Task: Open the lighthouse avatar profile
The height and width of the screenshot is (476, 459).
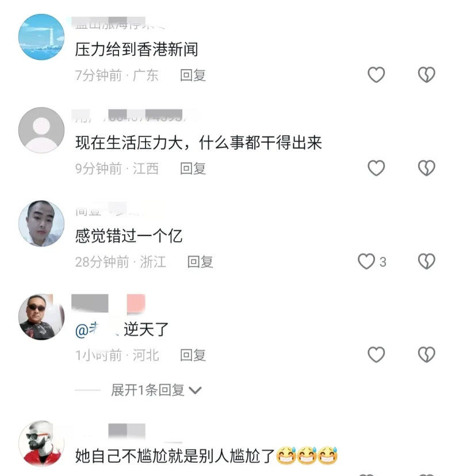Action: 41,37
